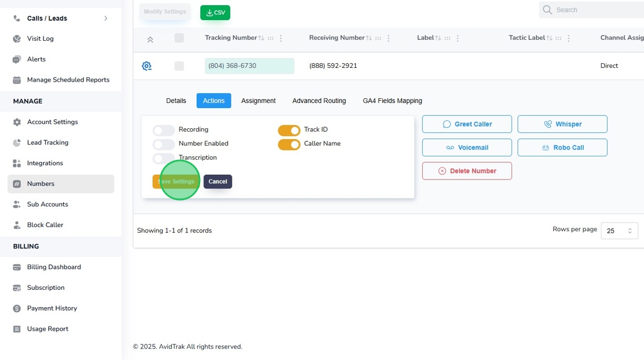Screen dimensions: 644x360
Task: Click the Lead Tracking pie chart icon
Action: tap(17, 143)
